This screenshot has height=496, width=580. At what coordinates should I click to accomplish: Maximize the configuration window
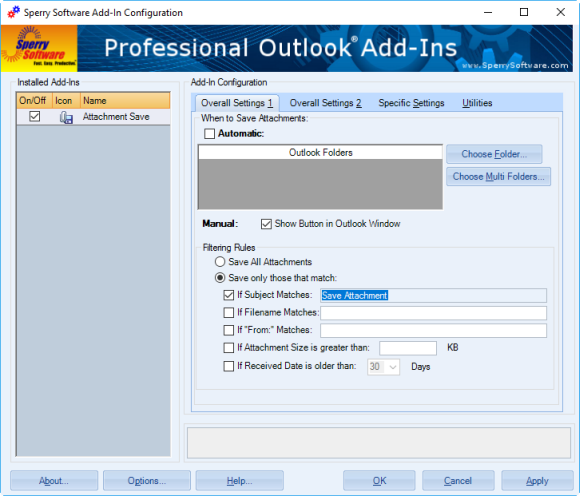coord(524,12)
